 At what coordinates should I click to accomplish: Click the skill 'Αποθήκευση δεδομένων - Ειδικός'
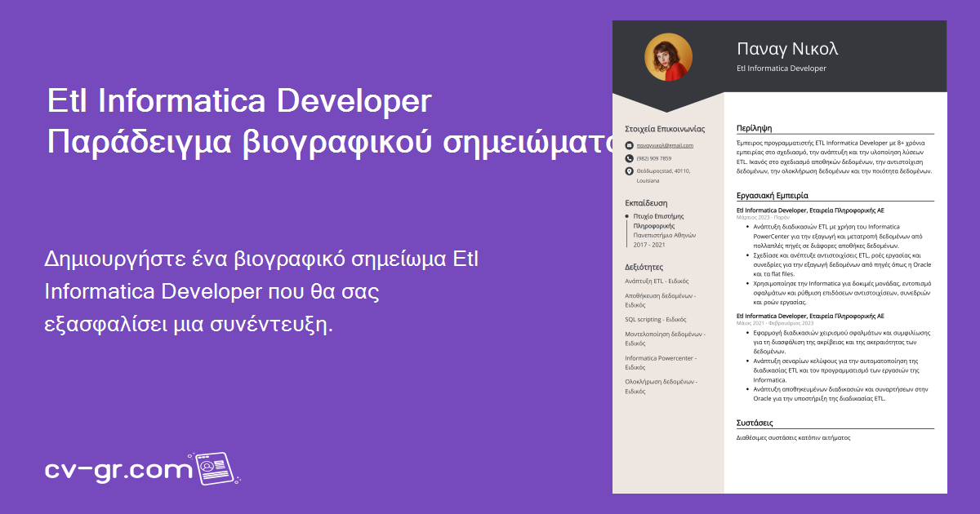pos(660,299)
